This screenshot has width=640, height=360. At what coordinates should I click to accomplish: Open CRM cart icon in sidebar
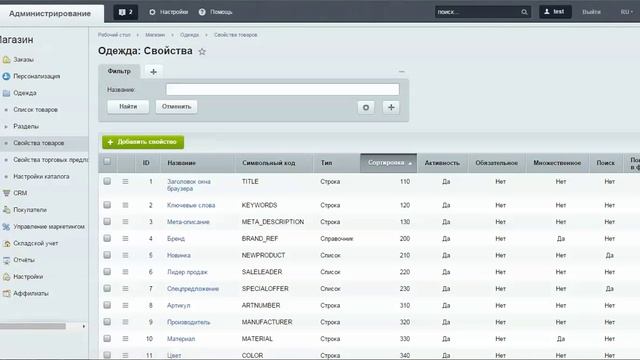(6, 193)
